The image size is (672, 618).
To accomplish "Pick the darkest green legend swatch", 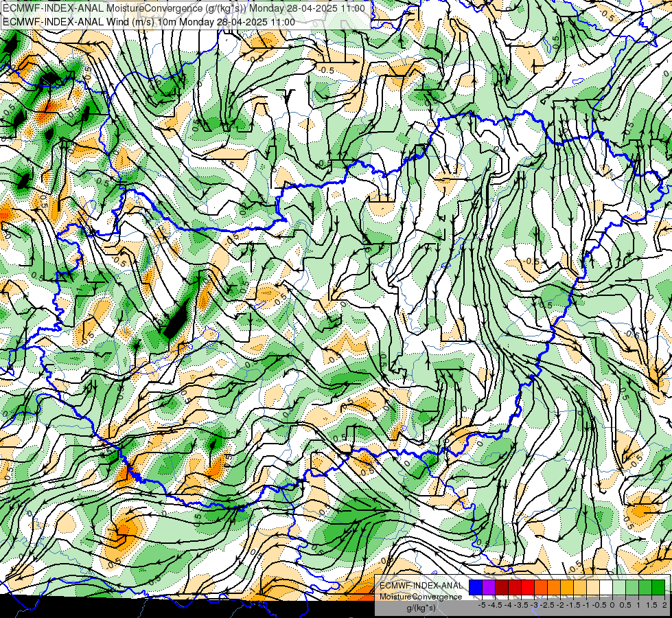I will tap(658, 588).
